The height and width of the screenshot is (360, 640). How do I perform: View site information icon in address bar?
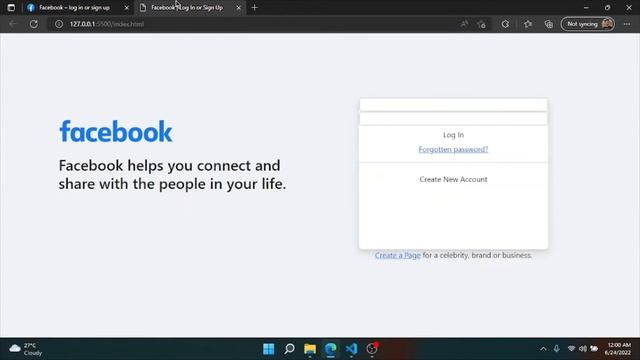click(x=59, y=24)
